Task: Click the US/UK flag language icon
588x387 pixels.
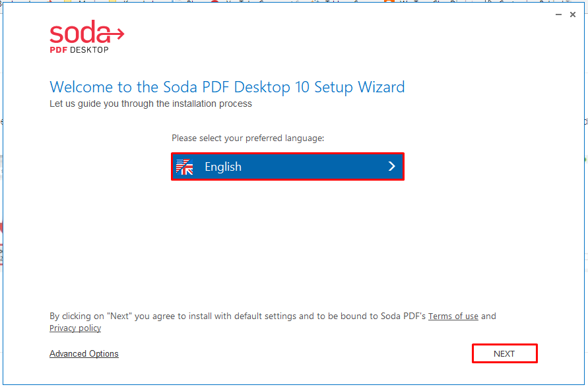Action: [x=185, y=167]
